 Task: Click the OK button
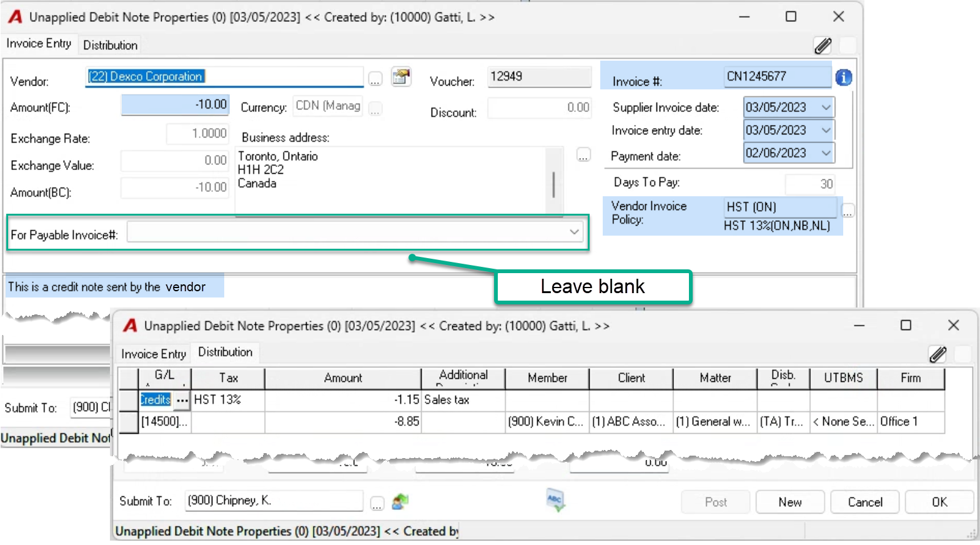939,502
